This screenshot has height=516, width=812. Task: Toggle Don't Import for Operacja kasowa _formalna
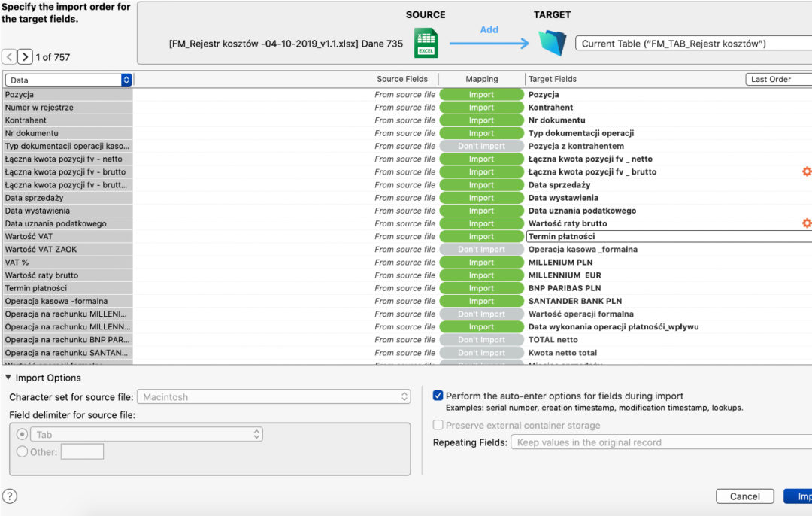tap(482, 249)
